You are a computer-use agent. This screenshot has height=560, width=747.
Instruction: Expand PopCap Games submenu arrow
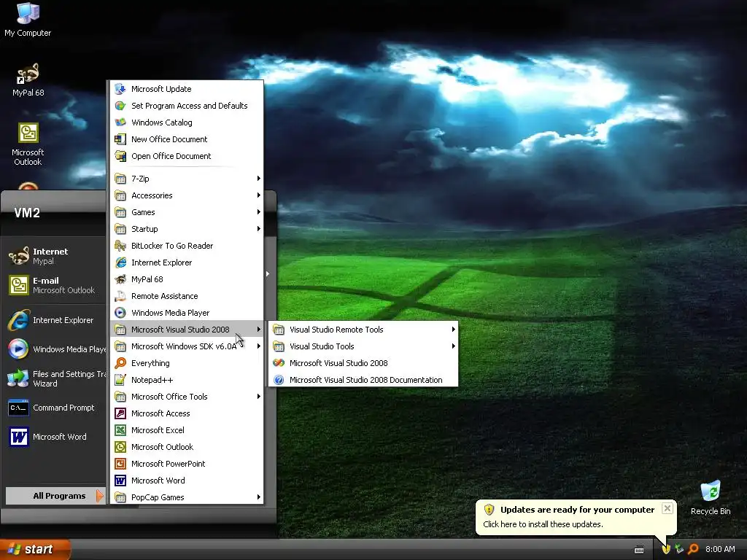[x=259, y=497]
